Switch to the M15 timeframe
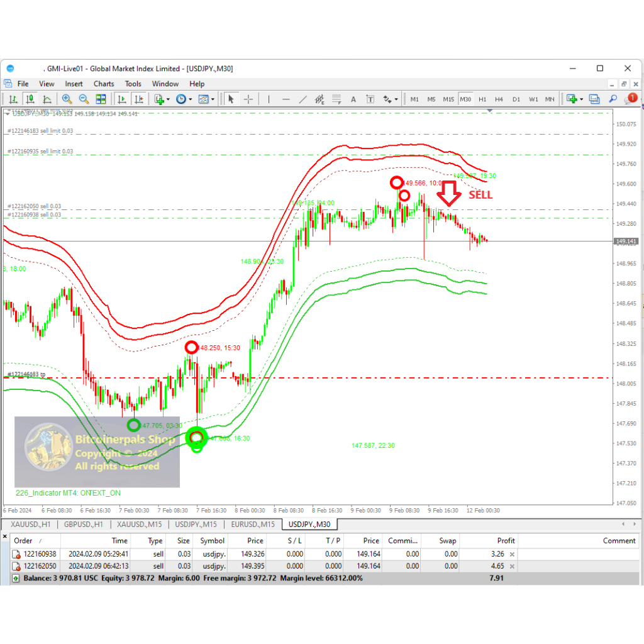 pyautogui.click(x=448, y=99)
